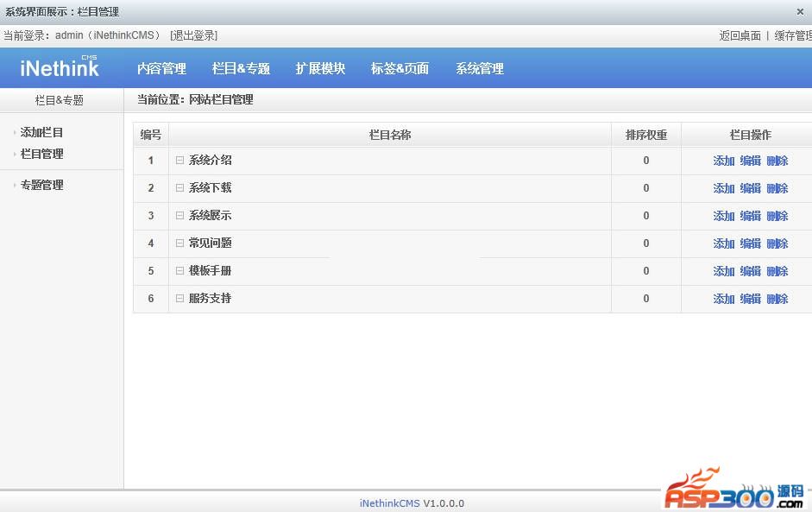812x512 pixels.
Task: Click 添加 for 模板手册 row
Action: (723, 271)
